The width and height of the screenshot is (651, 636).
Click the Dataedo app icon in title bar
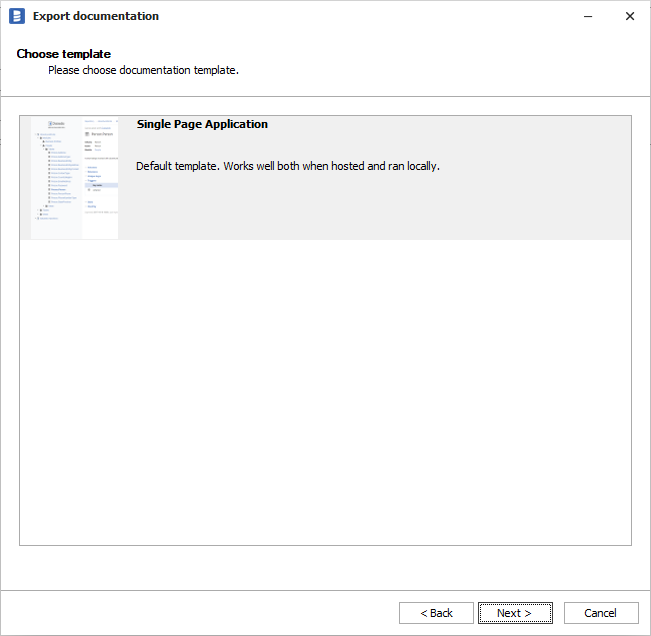[x=16, y=16]
